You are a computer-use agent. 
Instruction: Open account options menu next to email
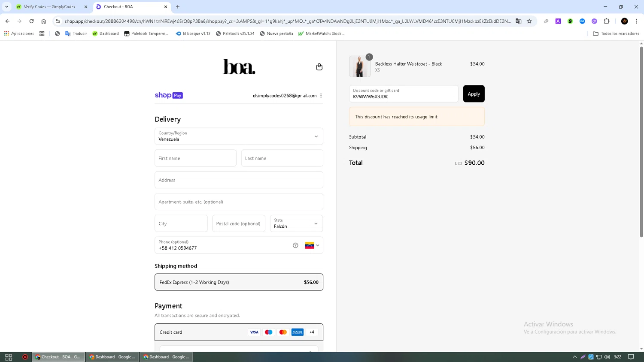pyautogui.click(x=321, y=96)
